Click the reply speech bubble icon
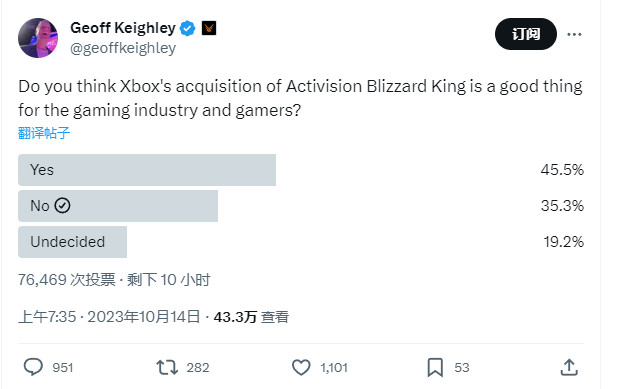624x389 pixels. 33,367
